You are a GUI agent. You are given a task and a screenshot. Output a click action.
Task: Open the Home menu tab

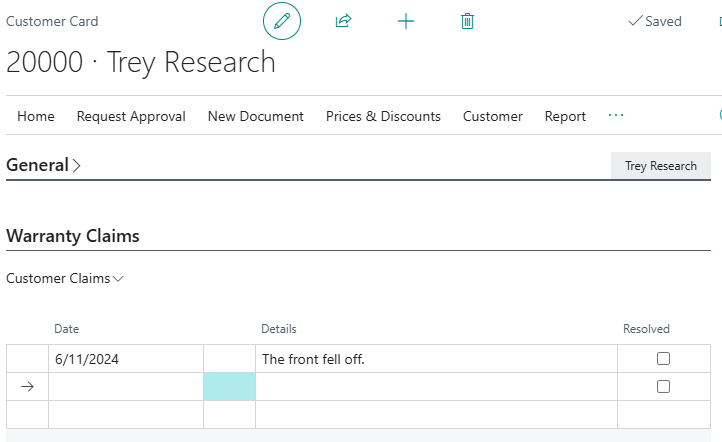[36, 116]
